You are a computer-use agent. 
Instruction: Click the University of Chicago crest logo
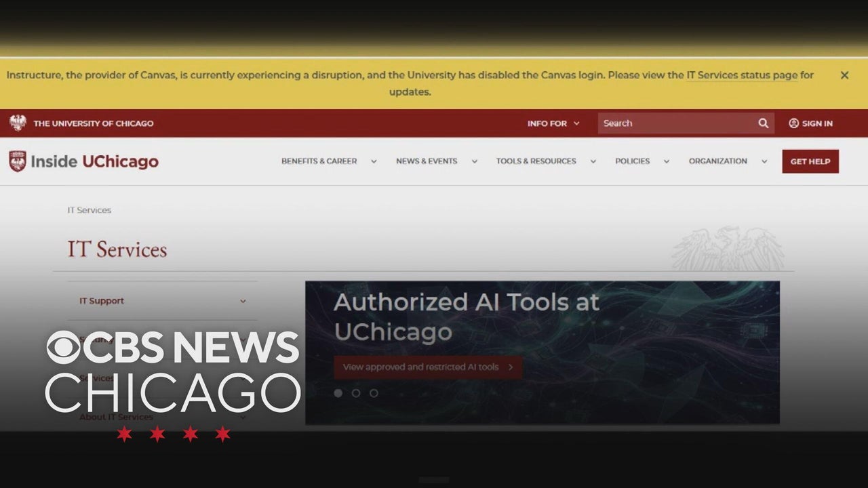click(18, 123)
